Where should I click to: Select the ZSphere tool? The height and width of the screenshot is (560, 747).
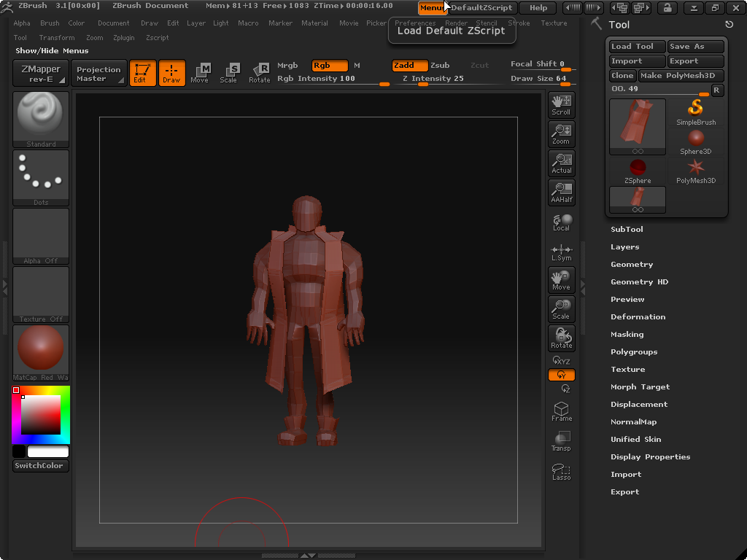coord(638,171)
